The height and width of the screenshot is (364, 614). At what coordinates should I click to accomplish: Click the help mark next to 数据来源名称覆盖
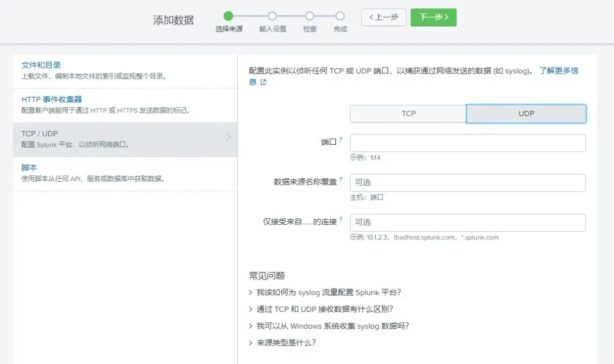[341, 179]
